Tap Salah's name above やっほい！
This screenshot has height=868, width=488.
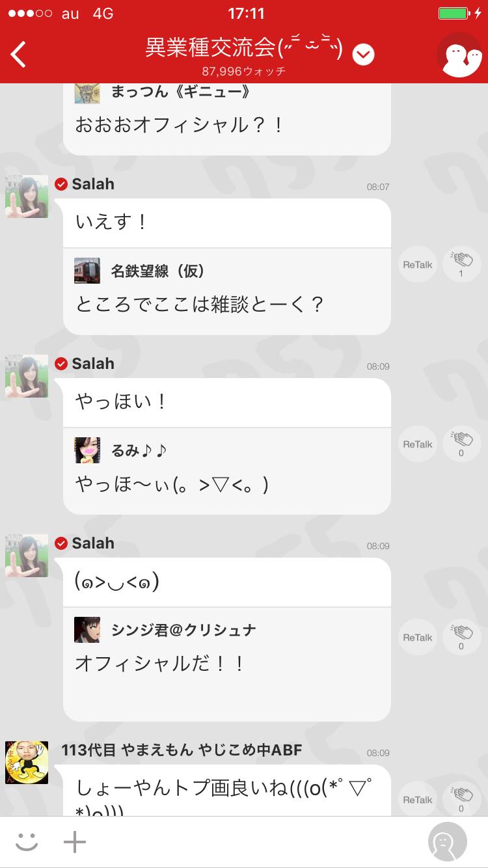(x=93, y=364)
